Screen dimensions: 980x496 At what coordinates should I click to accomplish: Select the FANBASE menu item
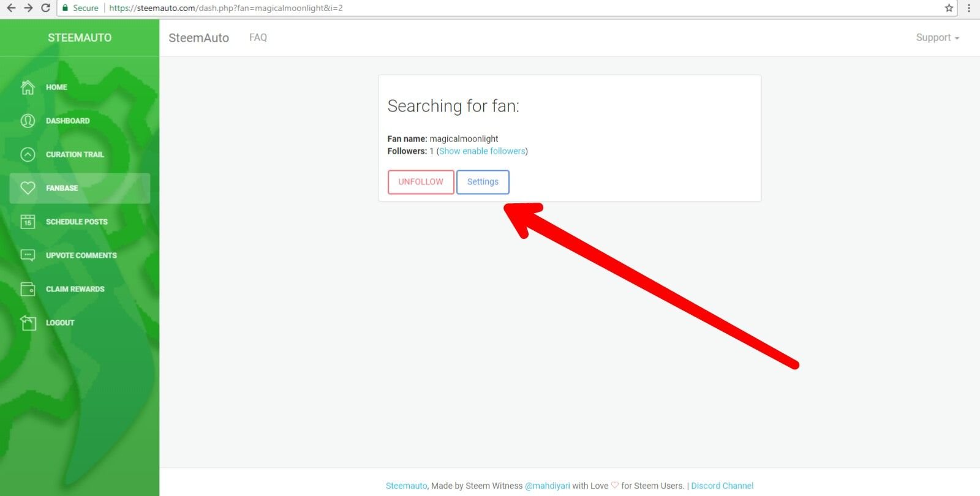80,188
